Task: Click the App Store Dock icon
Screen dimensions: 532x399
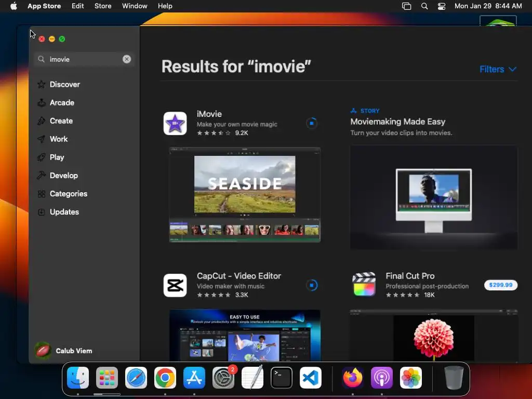Action: pos(194,378)
